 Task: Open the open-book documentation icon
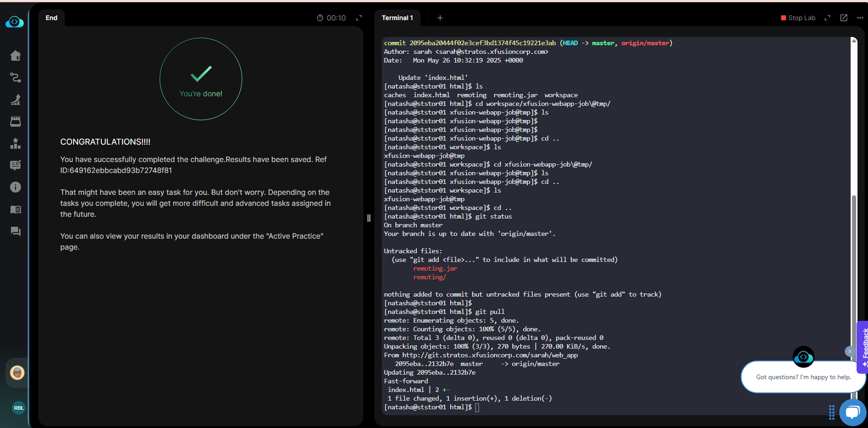[x=16, y=209]
